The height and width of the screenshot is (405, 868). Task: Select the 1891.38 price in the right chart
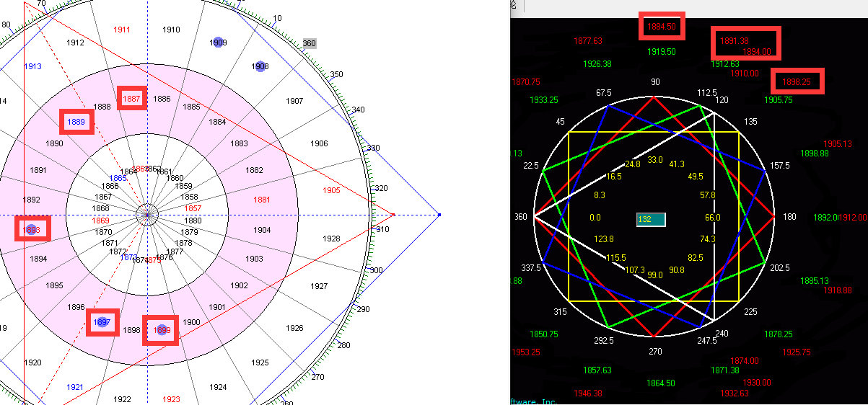click(x=735, y=40)
